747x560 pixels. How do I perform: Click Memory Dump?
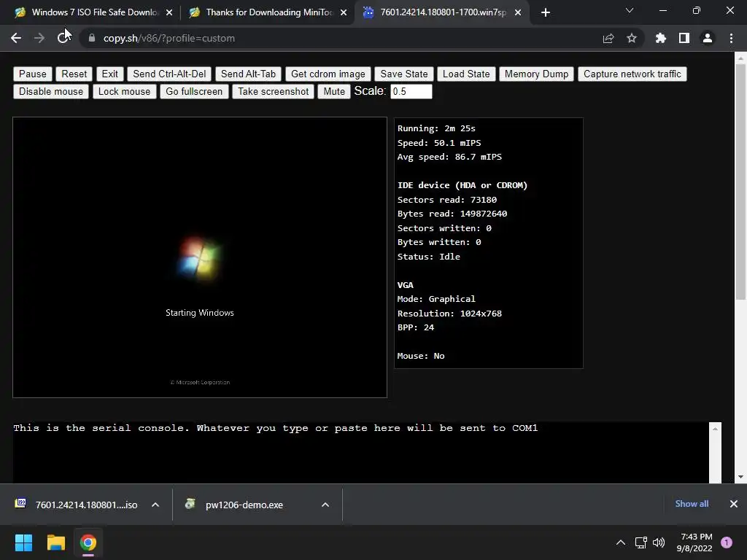point(536,74)
